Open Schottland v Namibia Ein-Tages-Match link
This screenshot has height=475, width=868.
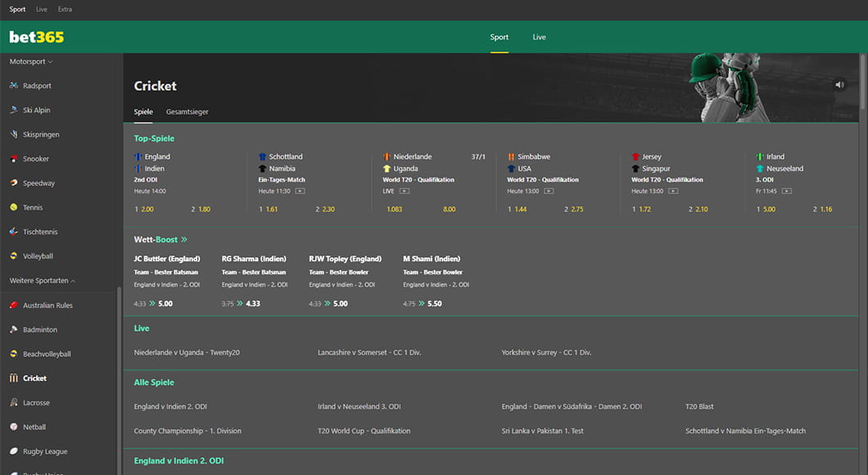coord(745,432)
